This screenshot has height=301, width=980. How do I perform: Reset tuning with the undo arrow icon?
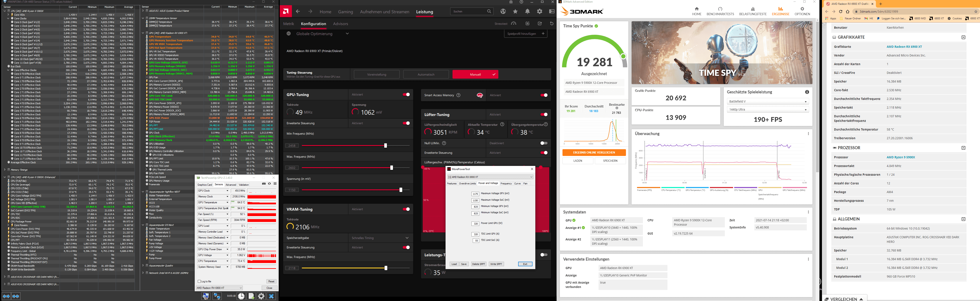click(552, 23)
